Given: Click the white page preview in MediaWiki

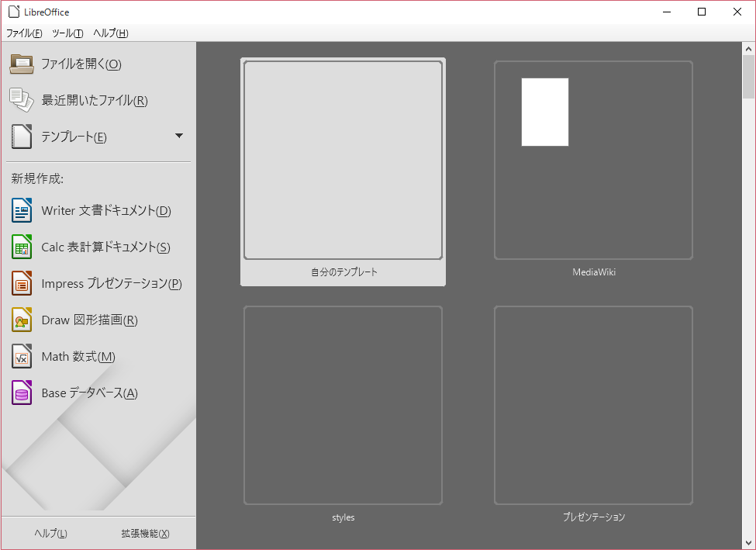Looking at the screenshot, I should [545, 112].
